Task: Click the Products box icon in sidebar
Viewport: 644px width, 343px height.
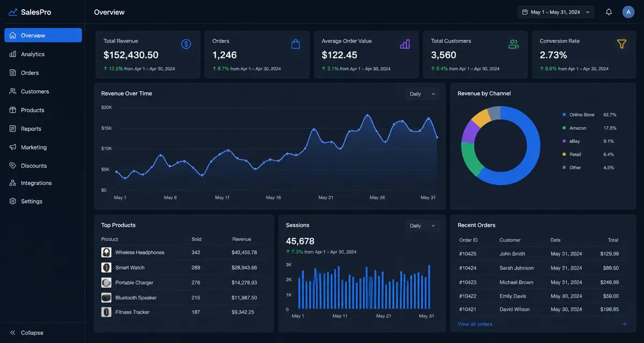Action: (x=13, y=110)
